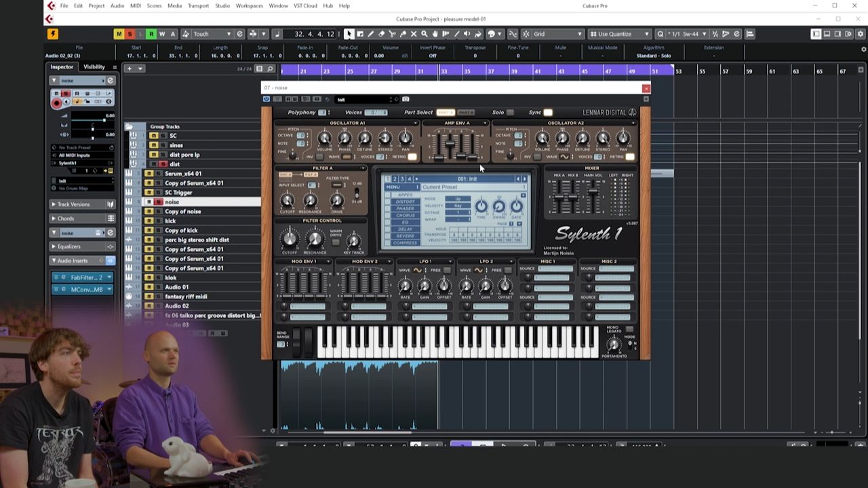Open Sylenth1 plugin snapshot camera icon

[x=406, y=99]
